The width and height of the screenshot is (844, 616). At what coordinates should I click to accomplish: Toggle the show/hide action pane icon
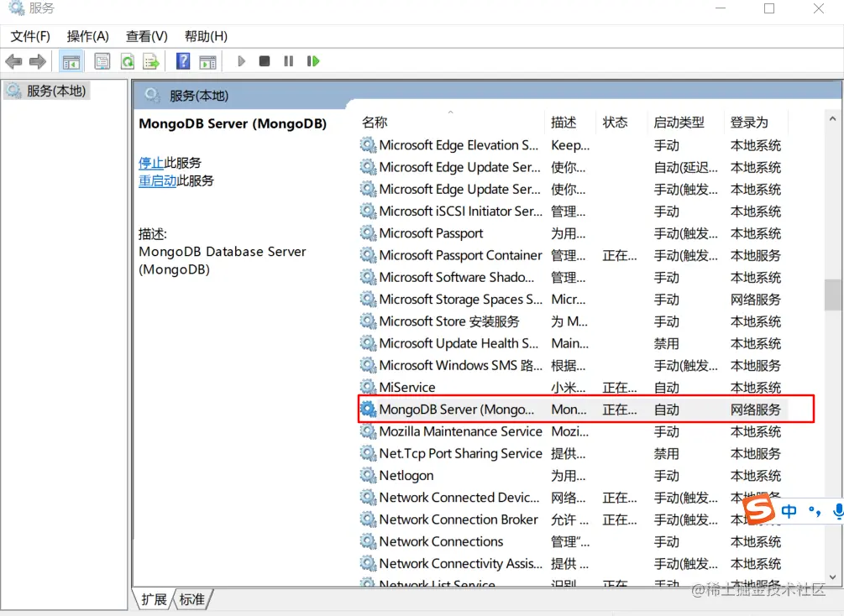pos(207,61)
